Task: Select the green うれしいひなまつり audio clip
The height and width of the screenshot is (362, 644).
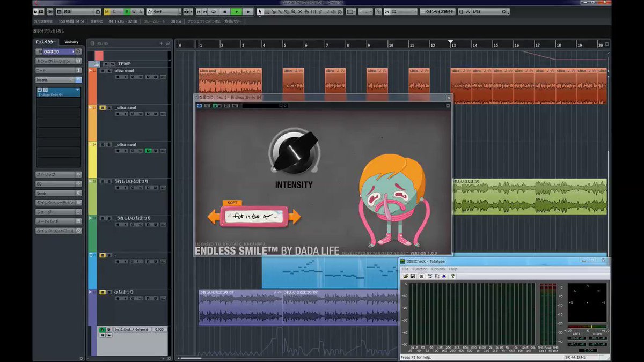Action: point(530,196)
